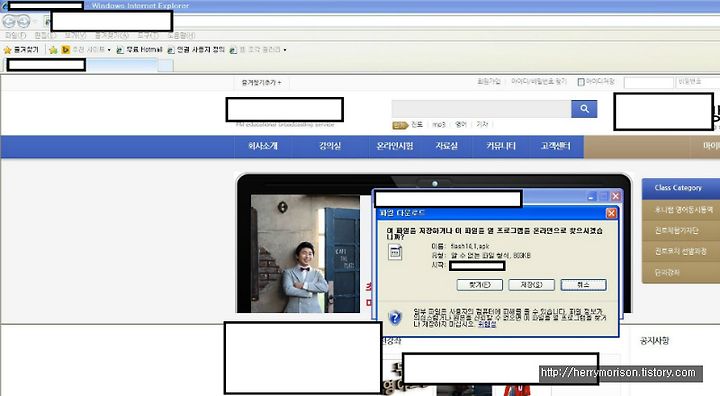Click the 찾기(F) button in download dialog
This screenshot has height=396, width=720.
pyautogui.click(x=479, y=285)
